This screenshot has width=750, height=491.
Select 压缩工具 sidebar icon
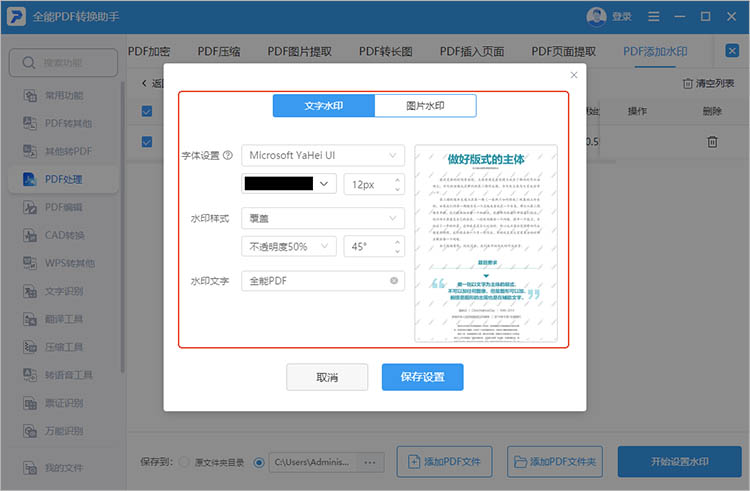point(30,347)
